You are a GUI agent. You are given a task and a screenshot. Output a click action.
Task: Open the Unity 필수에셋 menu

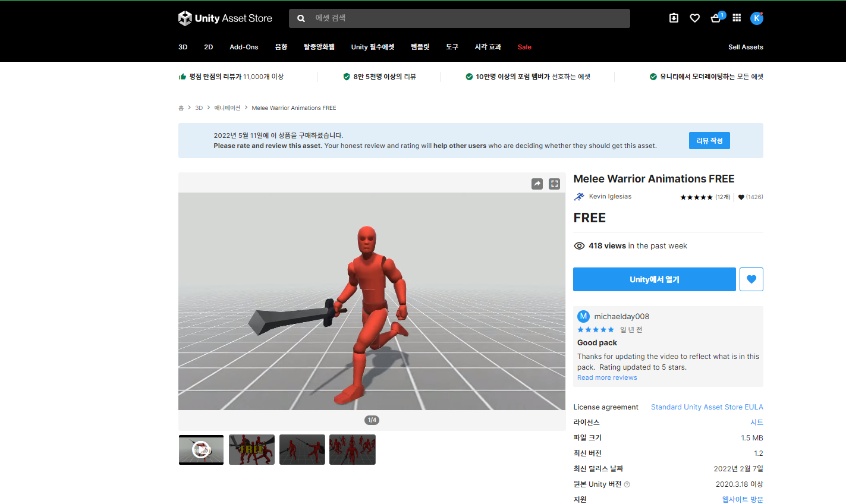[x=373, y=47]
